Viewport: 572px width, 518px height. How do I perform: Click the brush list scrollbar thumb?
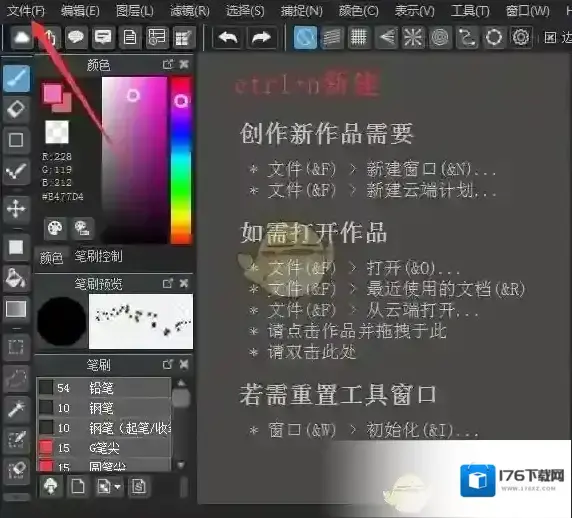coord(181,398)
